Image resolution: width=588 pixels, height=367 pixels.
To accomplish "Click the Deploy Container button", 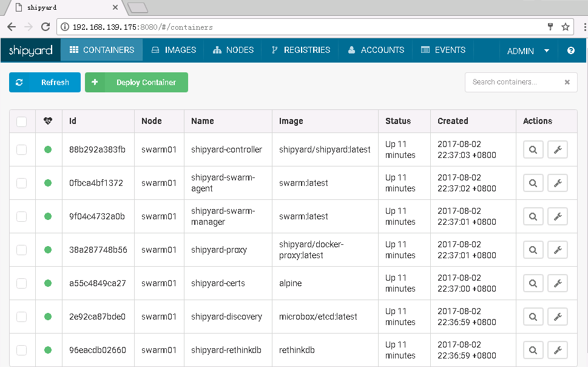I will click(x=137, y=82).
